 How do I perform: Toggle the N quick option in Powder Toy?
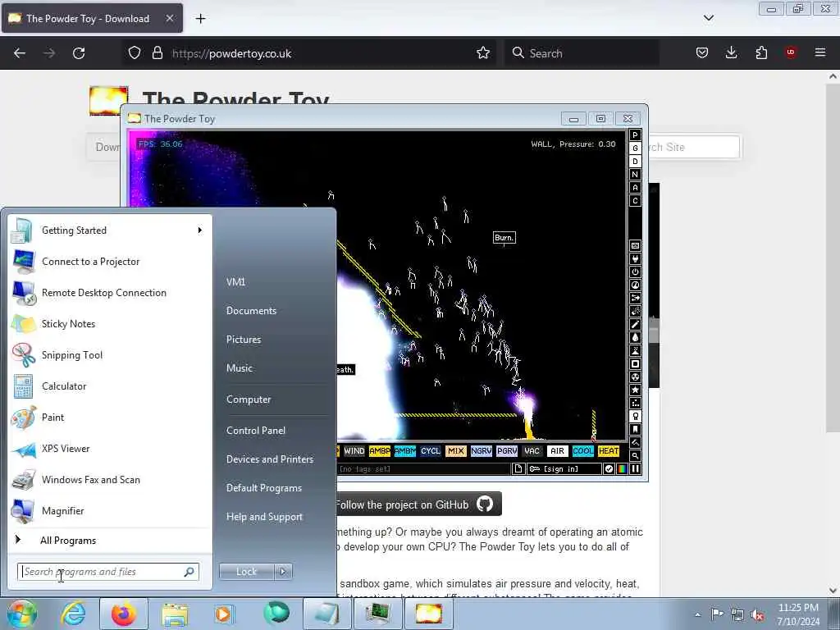pos(635,175)
